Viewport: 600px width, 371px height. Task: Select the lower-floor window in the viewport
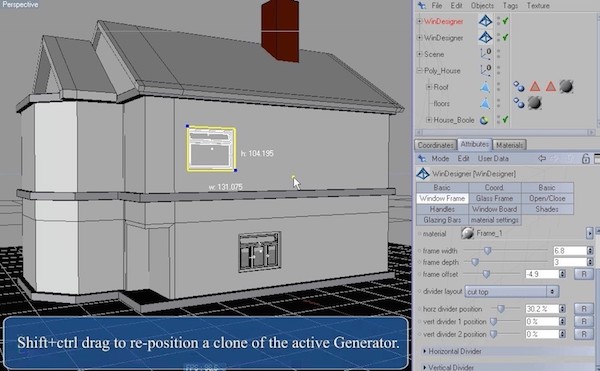click(x=259, y=252)
